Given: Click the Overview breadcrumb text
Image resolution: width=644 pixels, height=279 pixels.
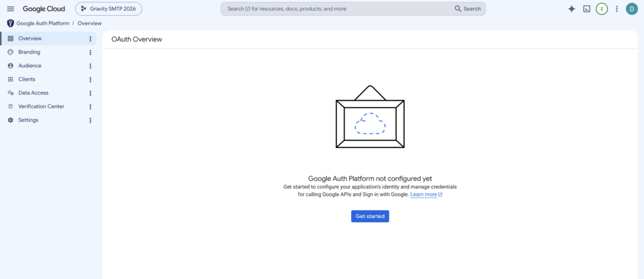Looking at the screenshot, I should pyautogui.click(x=89, y=23).
